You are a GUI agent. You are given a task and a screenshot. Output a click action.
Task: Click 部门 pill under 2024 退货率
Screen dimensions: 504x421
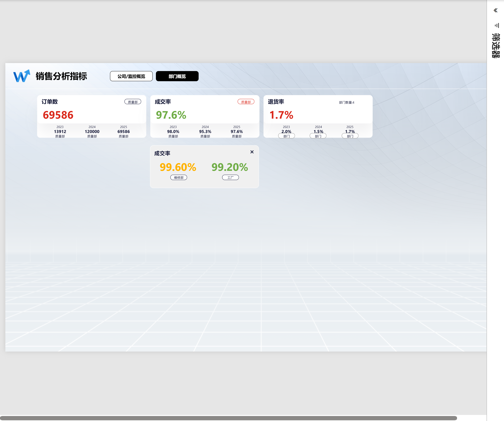click(x=318, y=136)
